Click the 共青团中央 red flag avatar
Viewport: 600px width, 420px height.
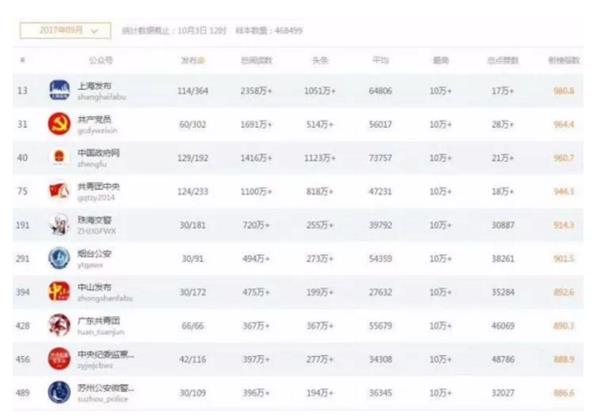pos(59,191)
